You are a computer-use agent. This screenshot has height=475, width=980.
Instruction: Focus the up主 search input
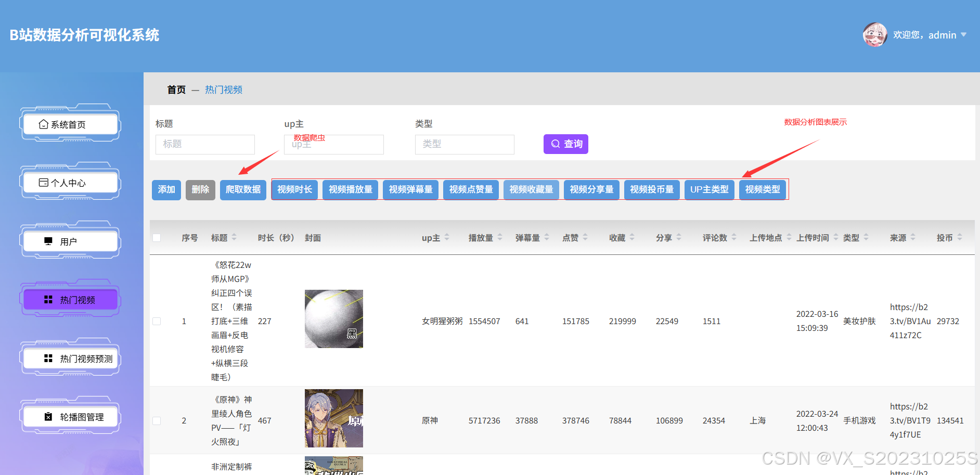(334, 144)
